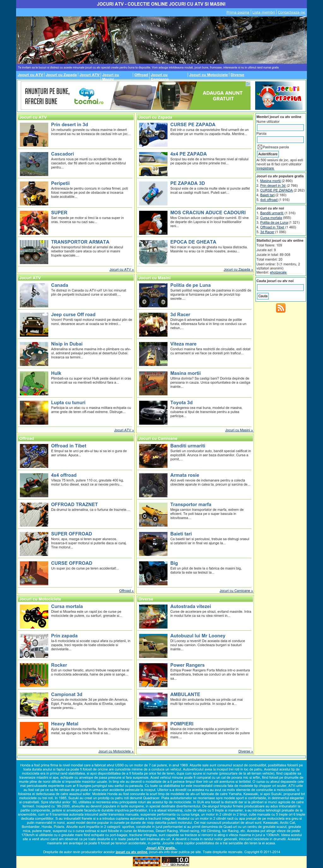Screen dimensions: 323x868
Task: Click the orange RSS feed icon
Action: click(x=280, y=308)
